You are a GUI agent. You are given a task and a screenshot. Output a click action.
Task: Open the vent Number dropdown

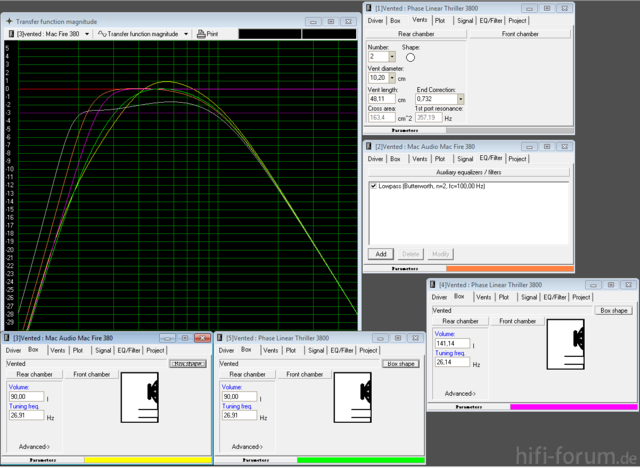coord(392,57)
